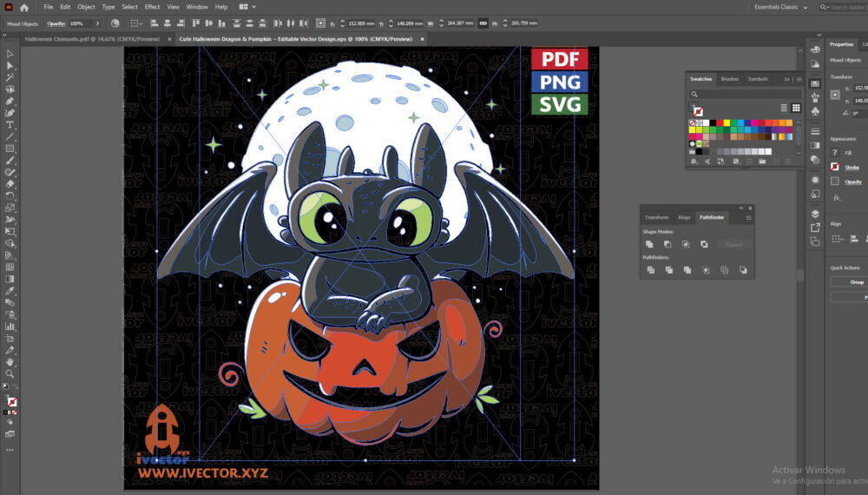Apply Exclude shape mode in Pathfinder
868x495 pixels.
point(704,244)
